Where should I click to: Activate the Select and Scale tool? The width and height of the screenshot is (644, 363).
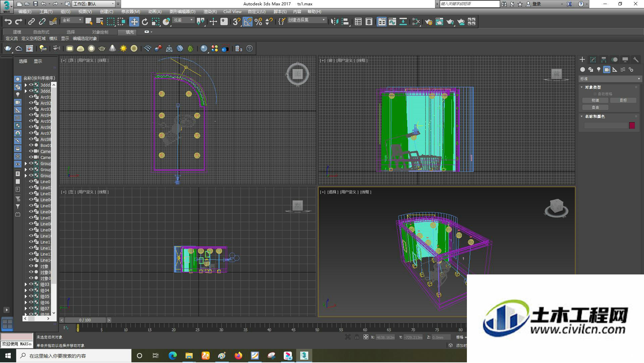(155, 22)
